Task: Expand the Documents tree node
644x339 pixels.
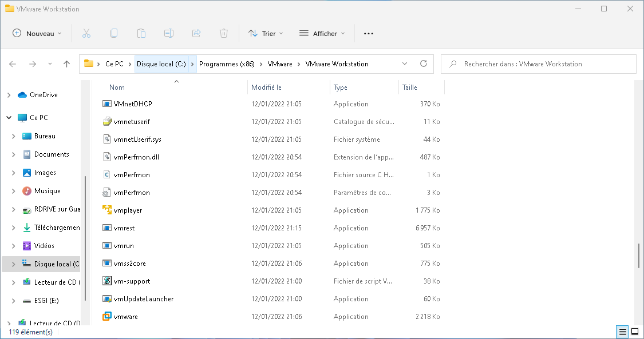Action: click(x=14, y=154)
